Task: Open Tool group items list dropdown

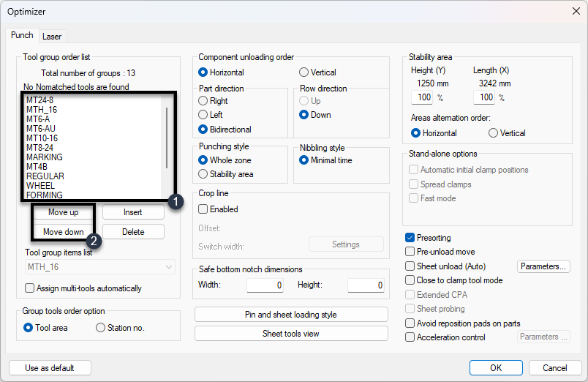Action: tap(100, 267)
